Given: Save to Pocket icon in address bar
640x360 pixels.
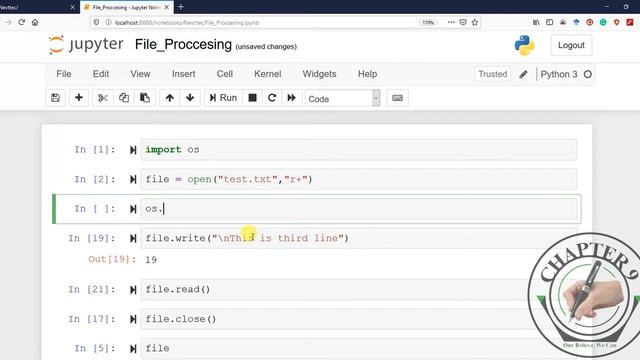Looking at the screenshot, I should coord(463,22).
